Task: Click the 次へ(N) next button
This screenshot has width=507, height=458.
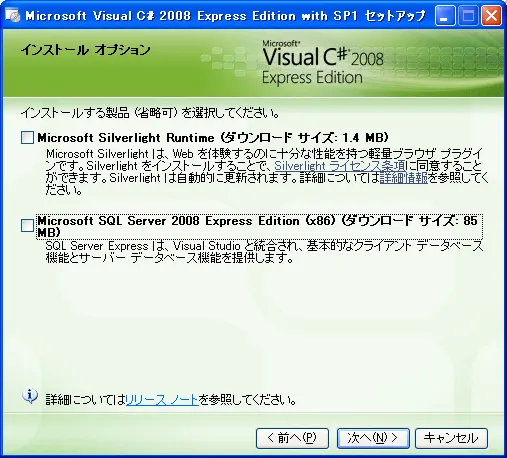Action: click(373, 438)
